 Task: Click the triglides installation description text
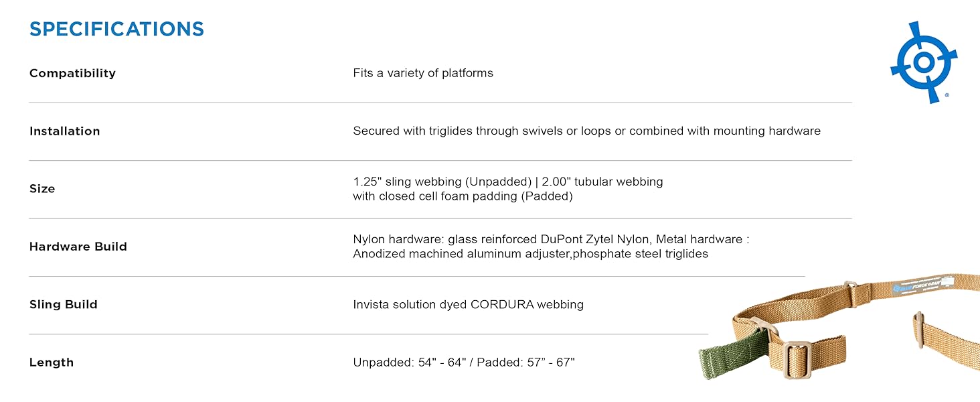point(586,131)
